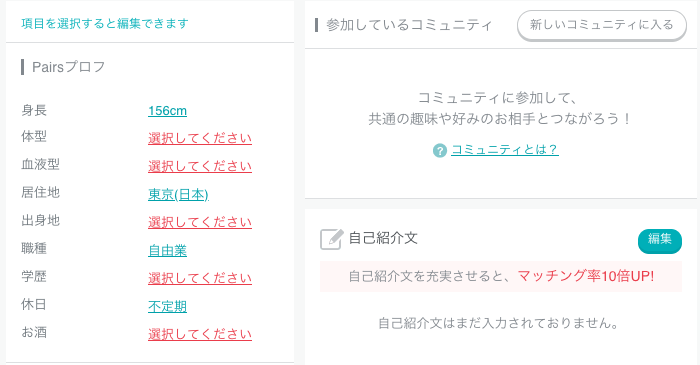The image size is (700, 365).
Task: Select body type 選択してください link
Action: (200, 138)
